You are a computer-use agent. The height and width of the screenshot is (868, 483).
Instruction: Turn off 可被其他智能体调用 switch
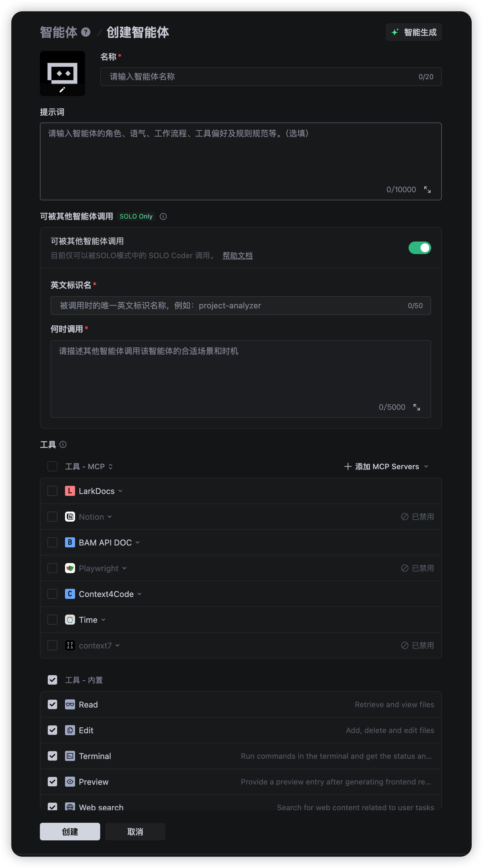[x=420, y=248]
